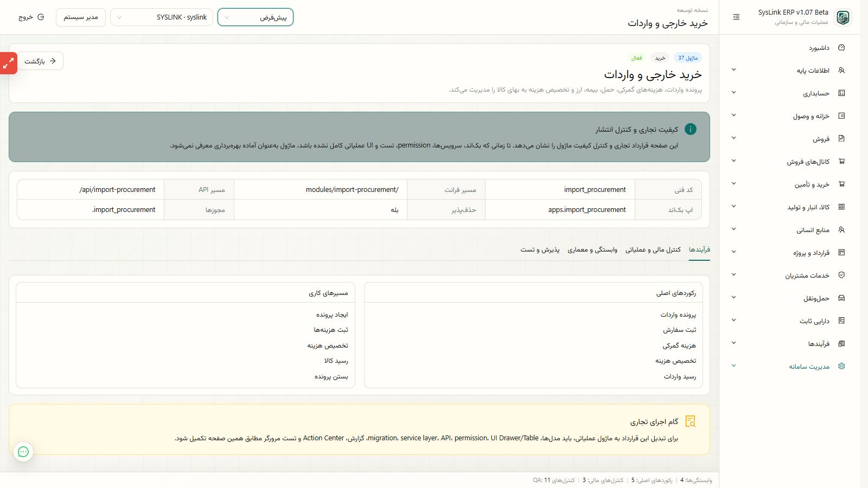Click the خدمات مشتریان shield icon
868x488 pixels.
click(841, 275)
